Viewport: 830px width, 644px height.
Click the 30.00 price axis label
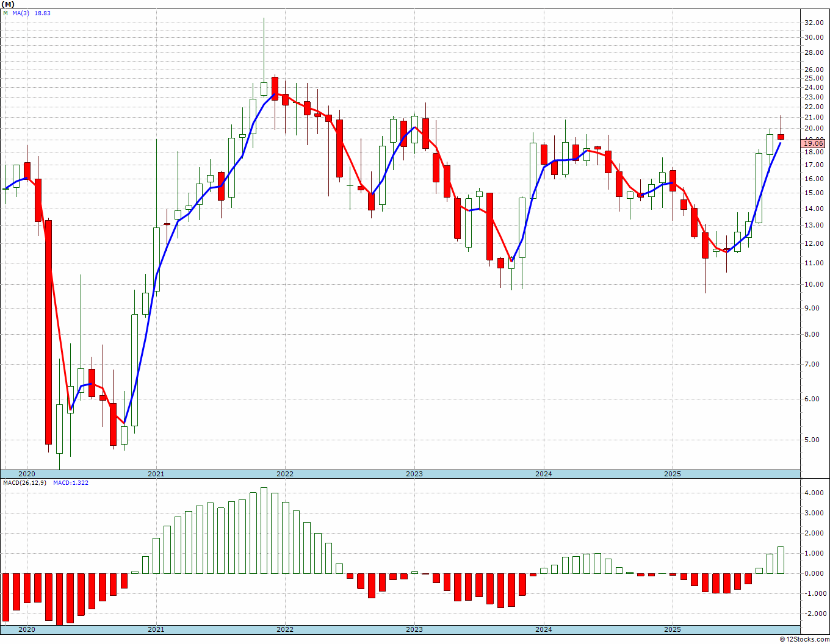pos(814,37)
